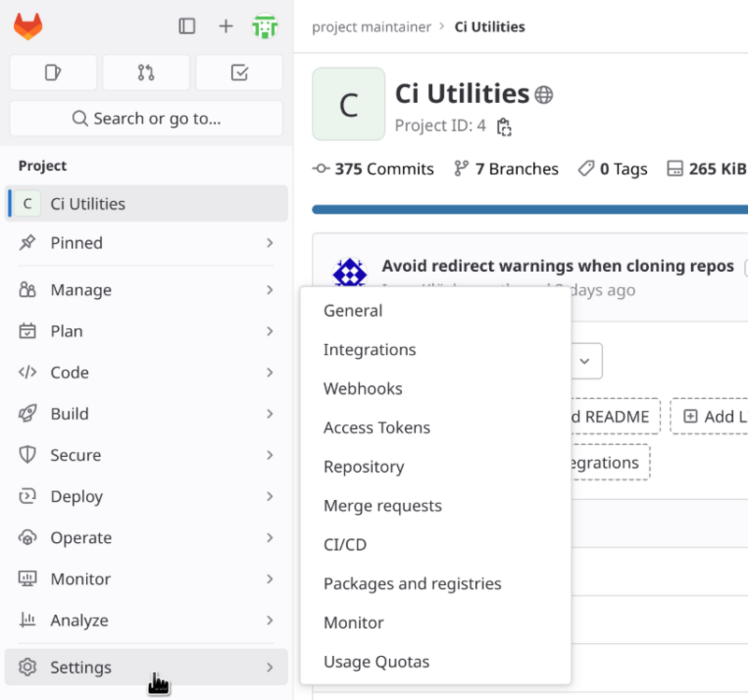Toggle the sidebar collapse icon
The image size is (748, 700).
click(x=187, y=26)
